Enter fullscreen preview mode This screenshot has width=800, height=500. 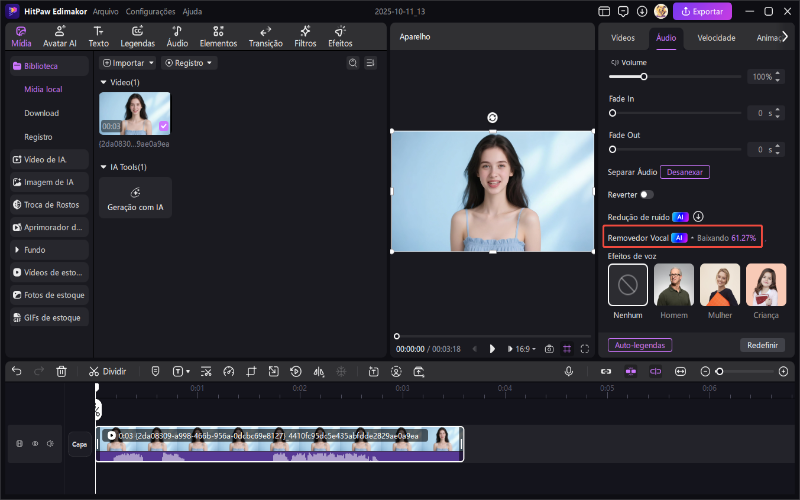tap(585, 349)
